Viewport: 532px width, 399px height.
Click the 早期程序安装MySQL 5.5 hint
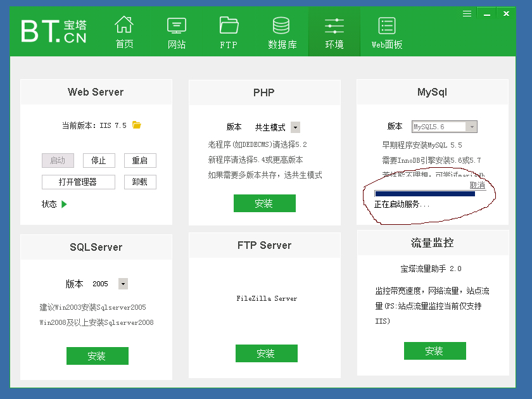point(422,145)
